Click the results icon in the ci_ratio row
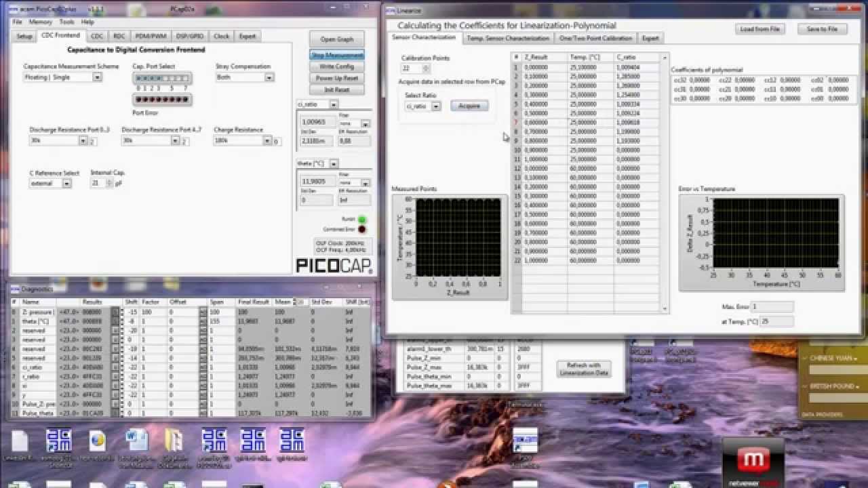 [115, 367]
